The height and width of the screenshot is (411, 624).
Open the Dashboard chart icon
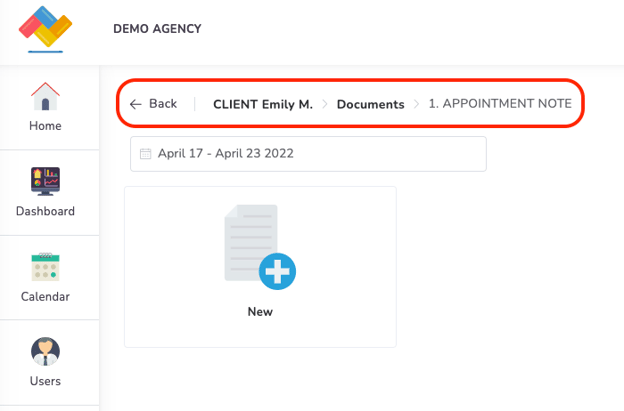coord(45,182)
